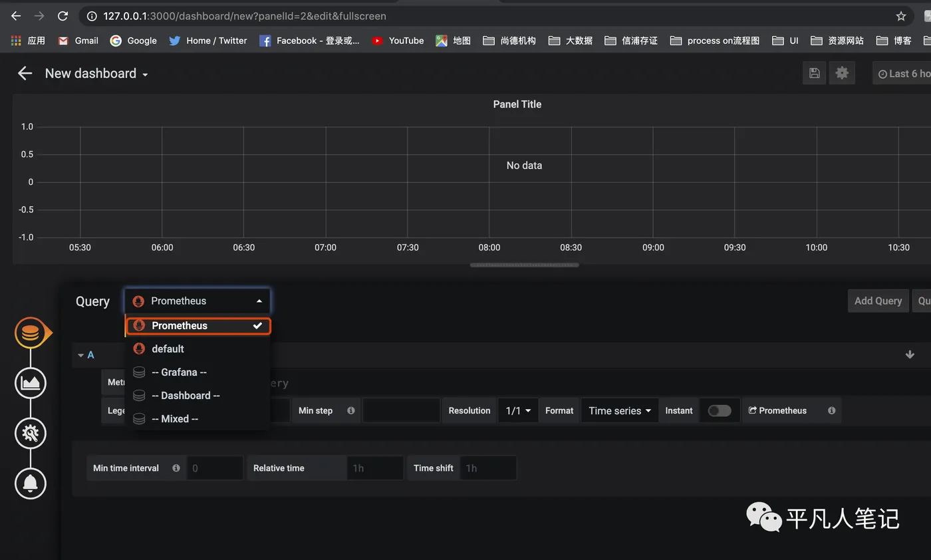Screen dimensions: 931x560
Task: Click the panel resize handle below graph
Action: [524, 265]
